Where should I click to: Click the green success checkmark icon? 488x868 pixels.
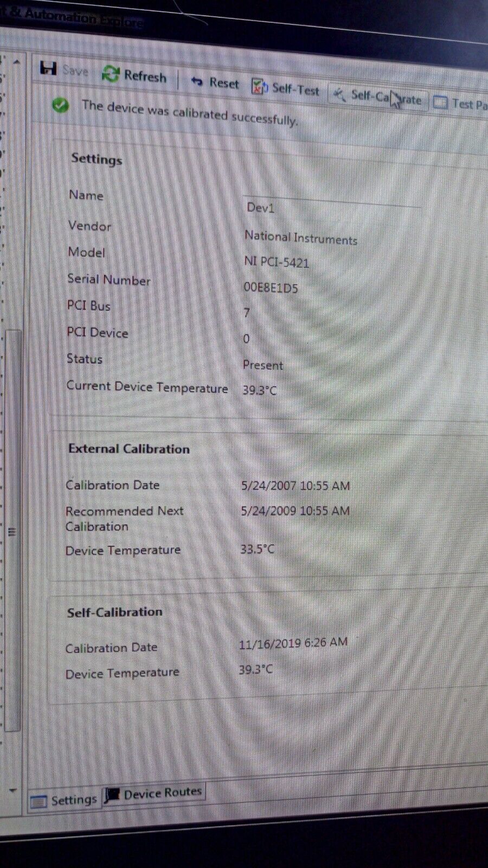pyautogui.click(x=61, y=105)
